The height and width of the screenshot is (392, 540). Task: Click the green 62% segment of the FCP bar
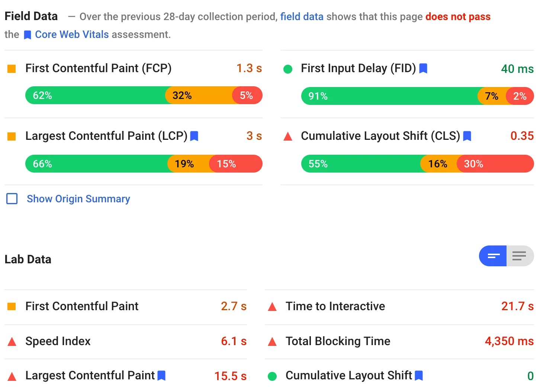(93, 95)
